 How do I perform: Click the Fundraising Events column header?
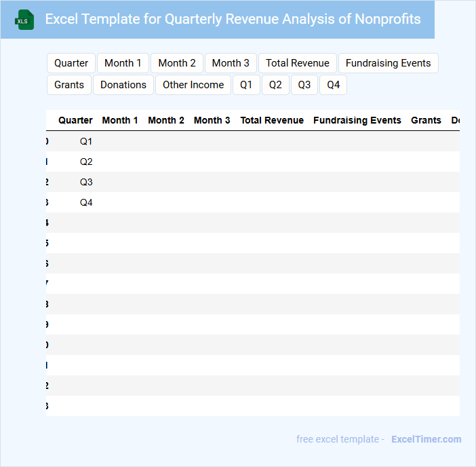[357, 120]
